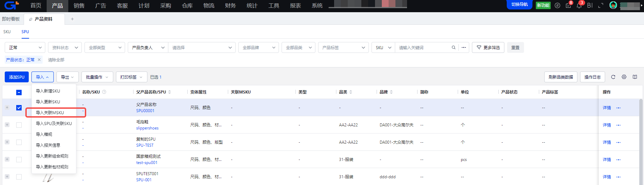Open the 产品负责人 dropdown
Image resolution: width=644 pixels, height=185 pixels.
pos(148,47)
